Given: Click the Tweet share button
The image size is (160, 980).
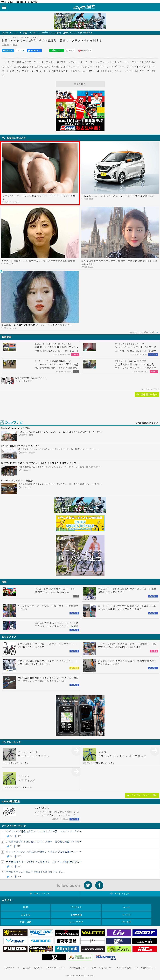Looking at the screenshot, I should [8, 51].
